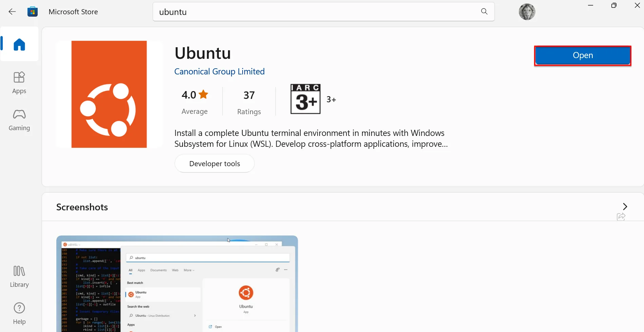Open the Apps section
644x332 pixels.
(x=19, y=83)
